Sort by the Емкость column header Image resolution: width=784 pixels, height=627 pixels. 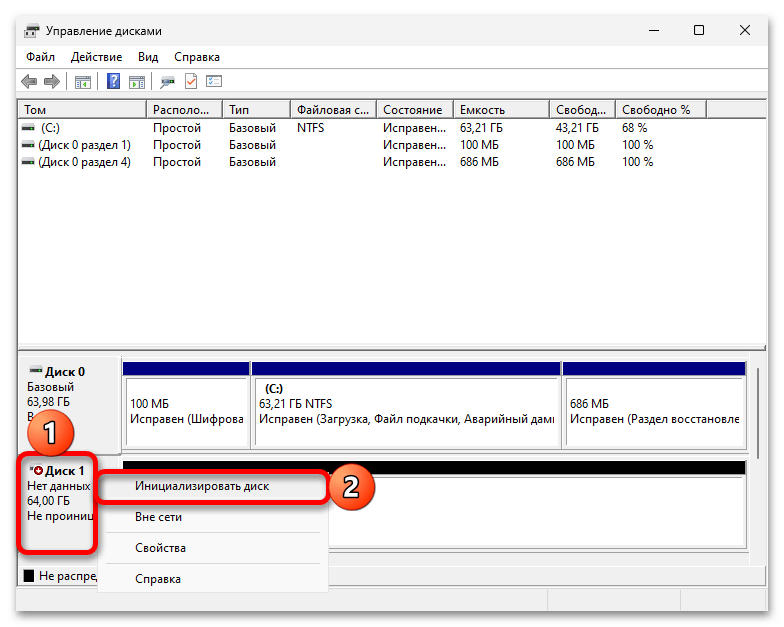click(x=502, y=110)
